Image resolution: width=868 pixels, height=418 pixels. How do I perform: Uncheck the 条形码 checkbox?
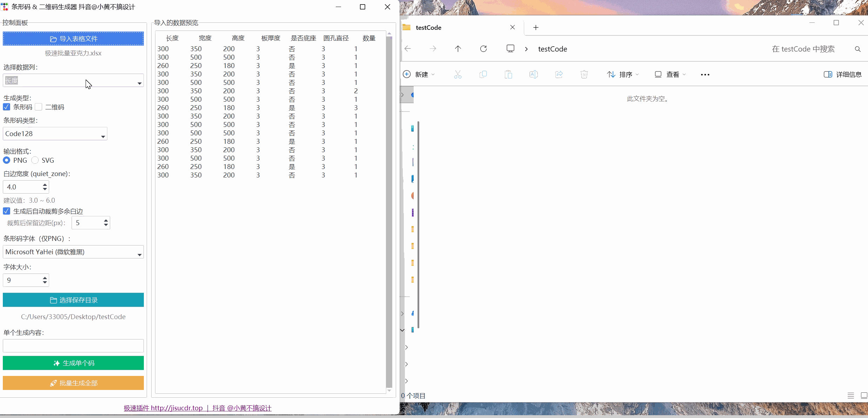[6, 107]
